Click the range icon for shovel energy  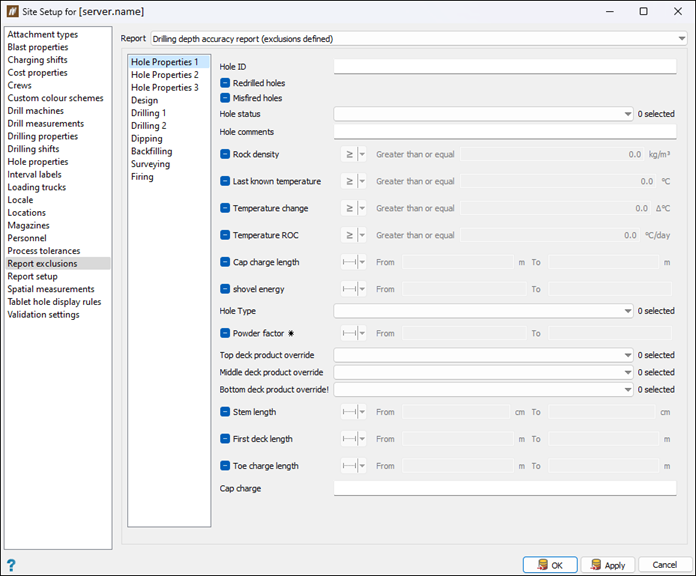[x=348, y=289]
